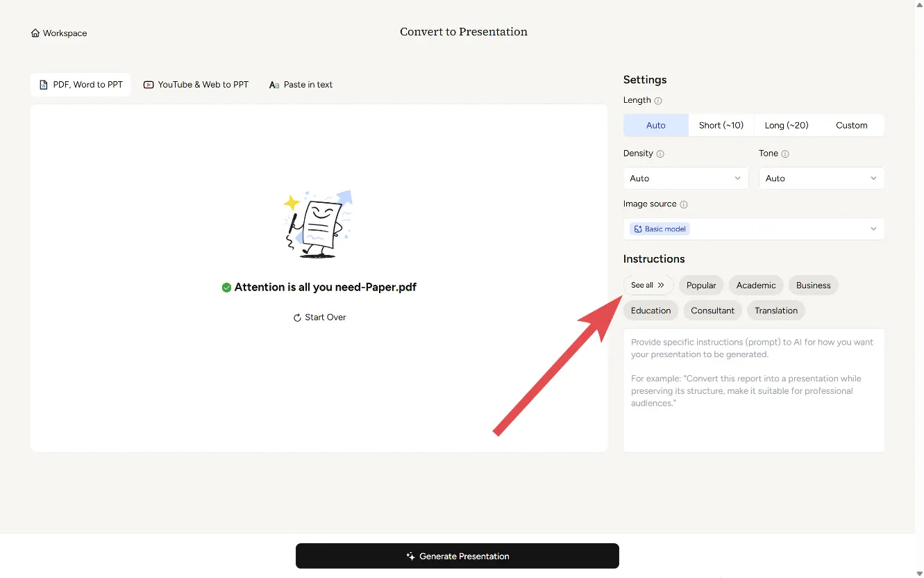Click the YouTube play icon in tab
924x578 pixels.
coord(149,85)
